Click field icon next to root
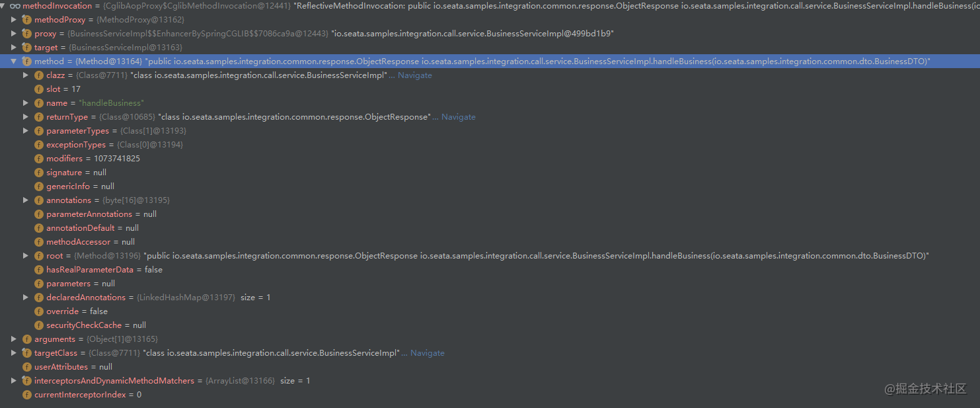Screen dimensions: 980x408 [x=38, y=255]
